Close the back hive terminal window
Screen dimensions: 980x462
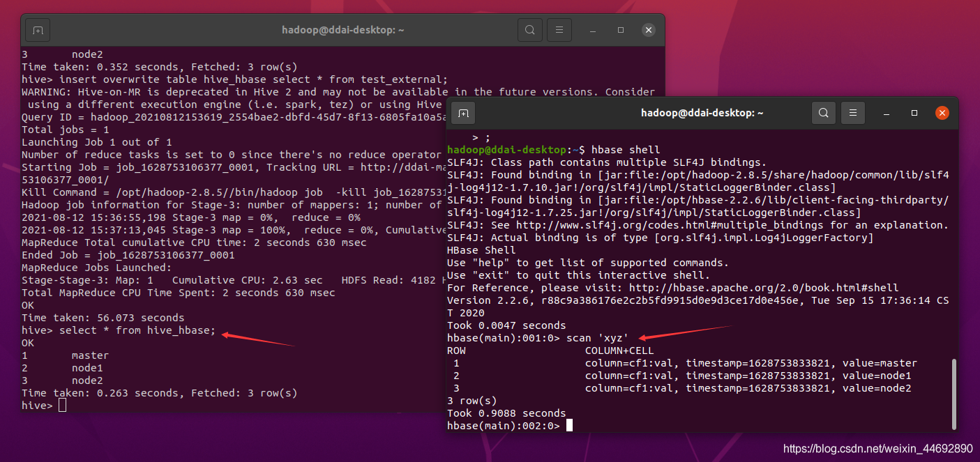(x=649, y=31)
